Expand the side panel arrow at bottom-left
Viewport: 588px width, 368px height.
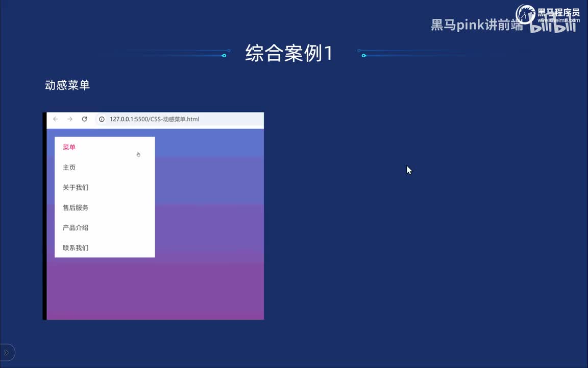(6, 352)
